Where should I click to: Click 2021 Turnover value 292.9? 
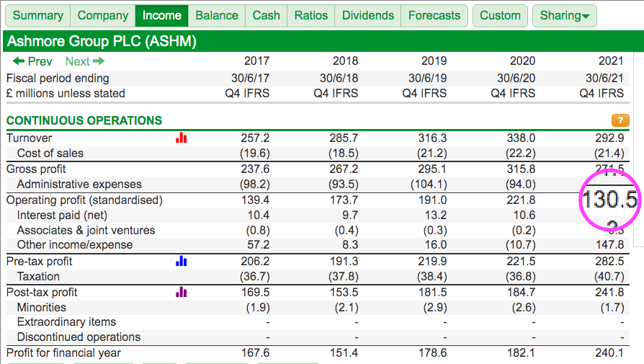[x=609, y=138]
